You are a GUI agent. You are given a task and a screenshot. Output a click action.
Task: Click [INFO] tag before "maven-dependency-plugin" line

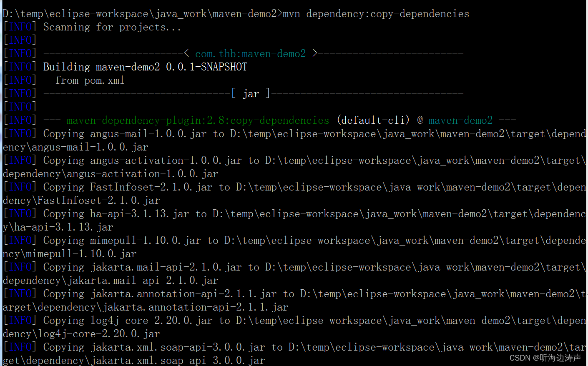20,120
